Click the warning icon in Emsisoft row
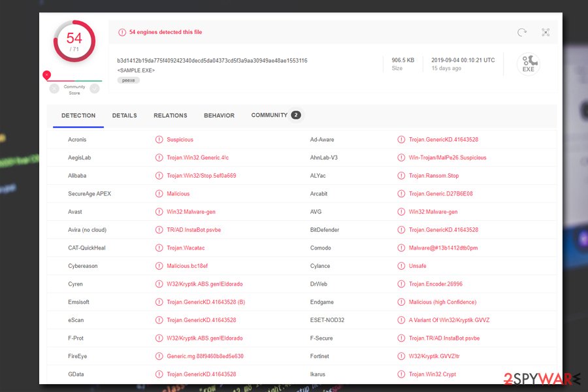This screenshot has height=392, width=588. tap(159, 302)
